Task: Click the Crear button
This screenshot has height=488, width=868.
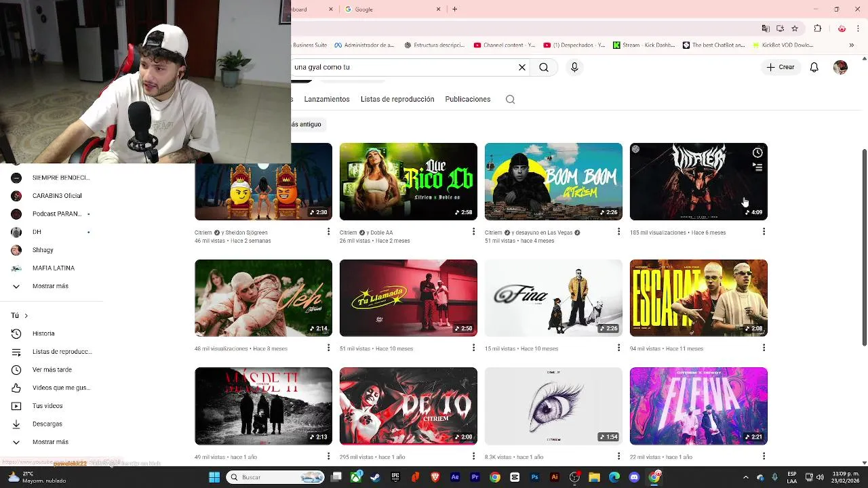Action: pos(781,67)
